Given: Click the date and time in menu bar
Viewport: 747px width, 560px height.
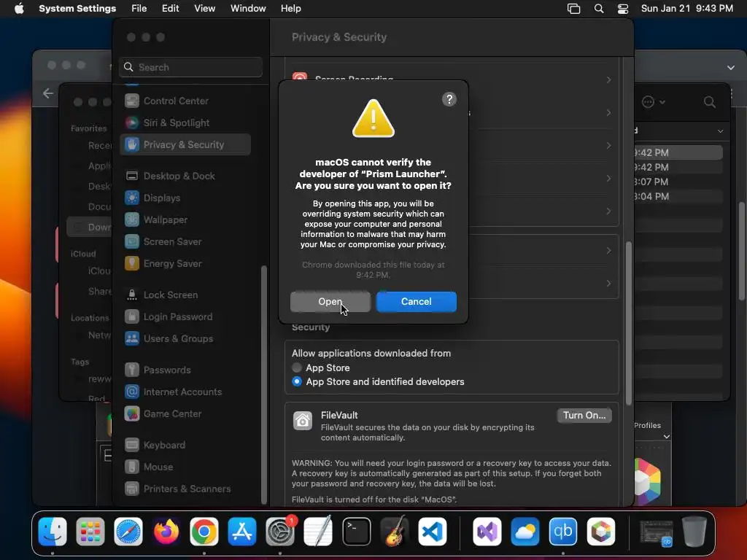Looking at the screenshot, I should click(687, 9).
